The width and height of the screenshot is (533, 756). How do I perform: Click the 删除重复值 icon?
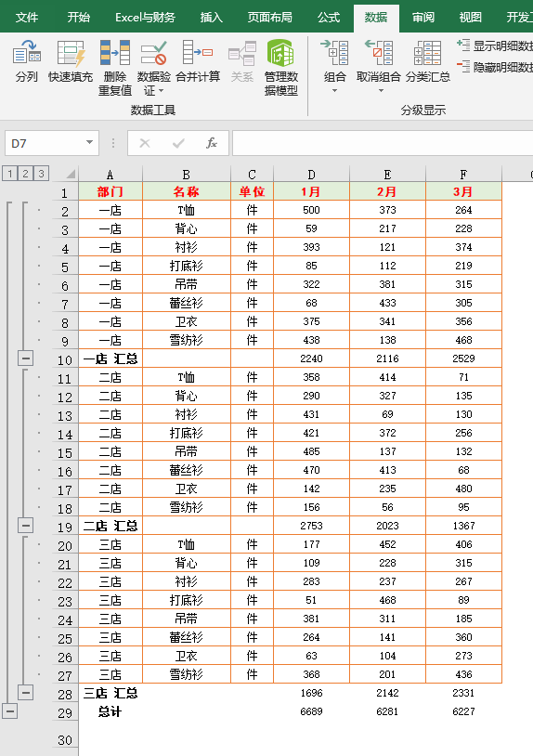(x=115, y=53)
